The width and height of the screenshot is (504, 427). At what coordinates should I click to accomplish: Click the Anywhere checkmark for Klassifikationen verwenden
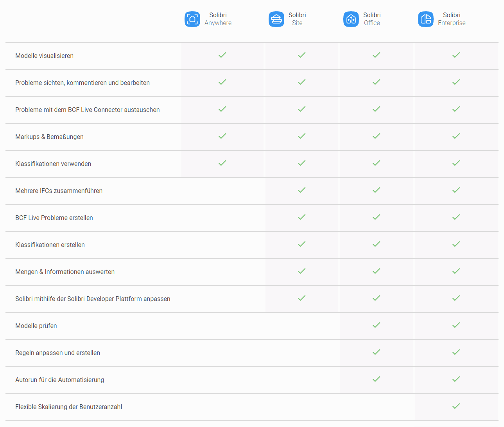coord(222,163)
